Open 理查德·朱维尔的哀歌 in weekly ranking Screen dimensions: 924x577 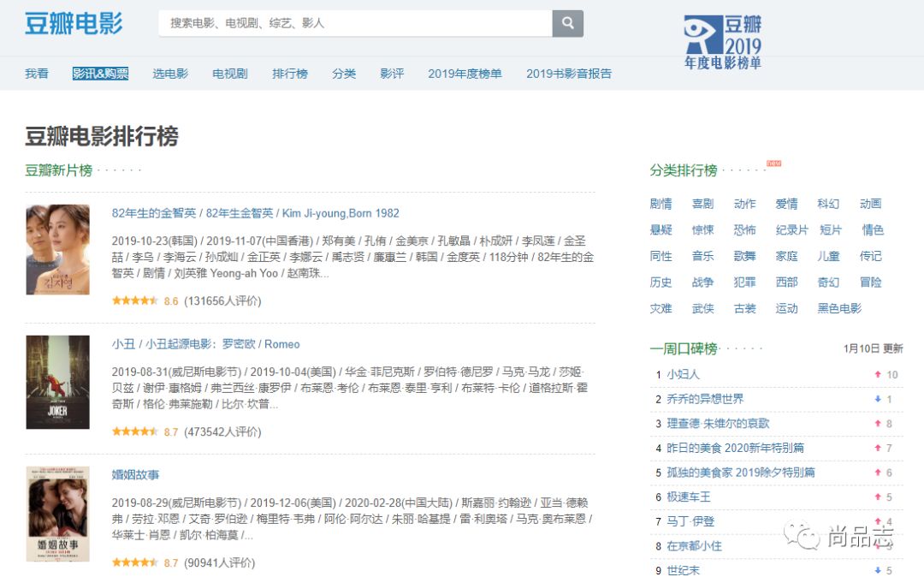tap(718, 424)
